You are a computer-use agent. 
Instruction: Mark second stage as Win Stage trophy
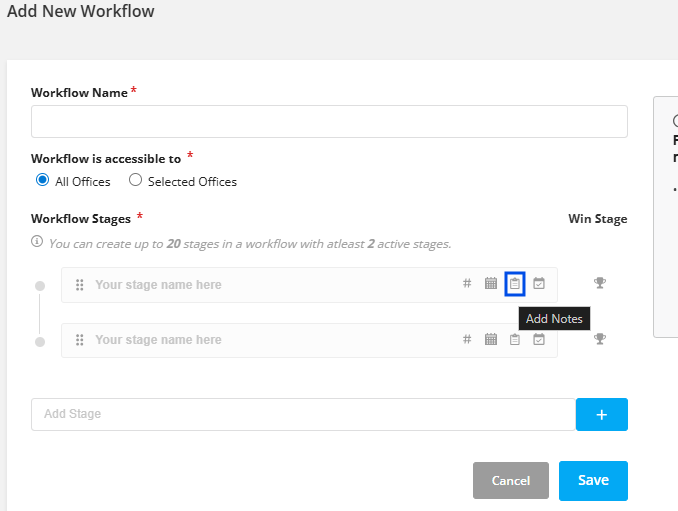point(600,339)
